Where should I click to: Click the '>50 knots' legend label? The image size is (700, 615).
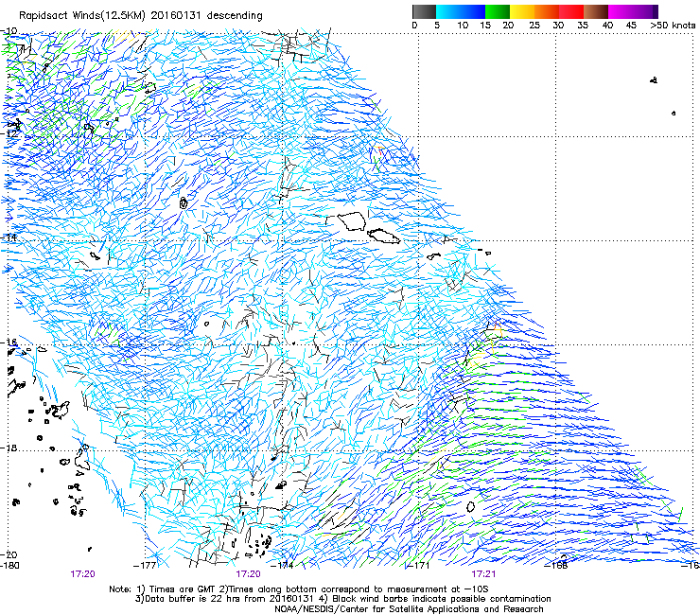click(673, 25)
